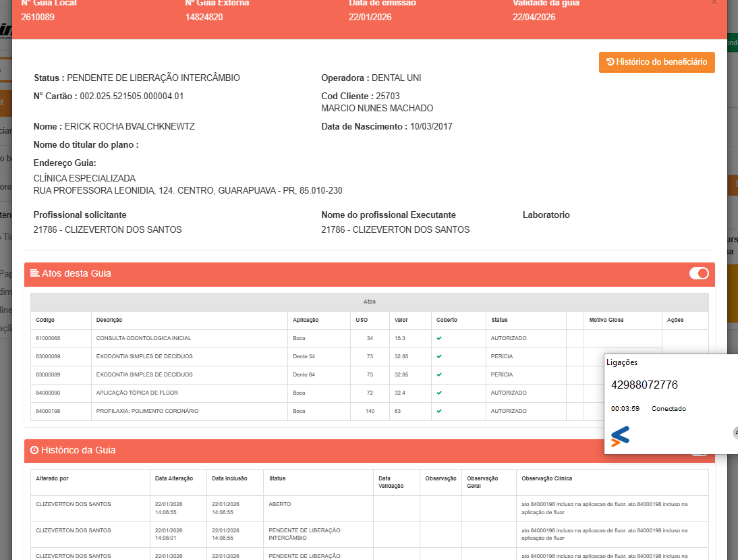
Task: Click the Descrição column header in Atos table
Action: coord(109,320)
